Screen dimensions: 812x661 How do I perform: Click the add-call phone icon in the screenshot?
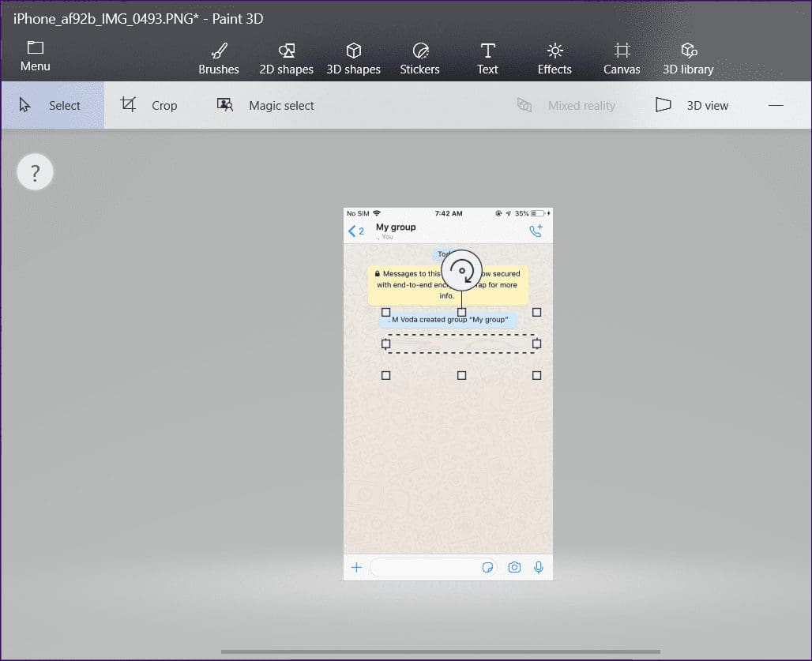coord(536,231)
